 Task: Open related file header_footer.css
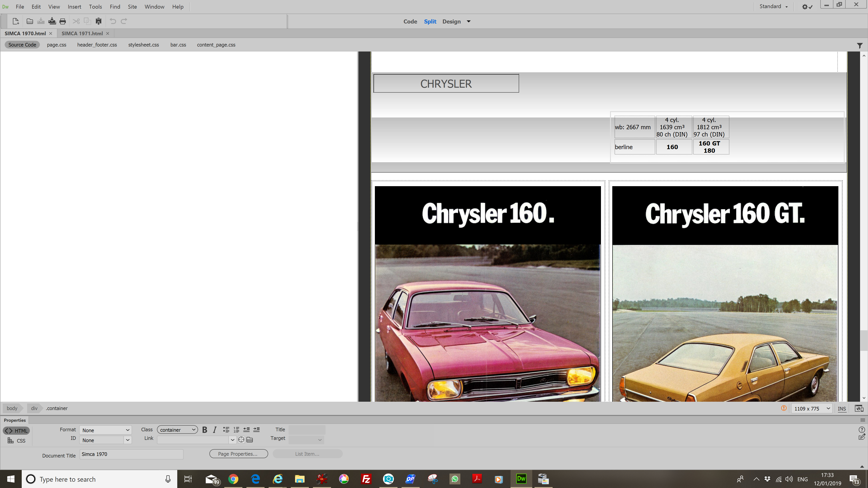point(97,45)
